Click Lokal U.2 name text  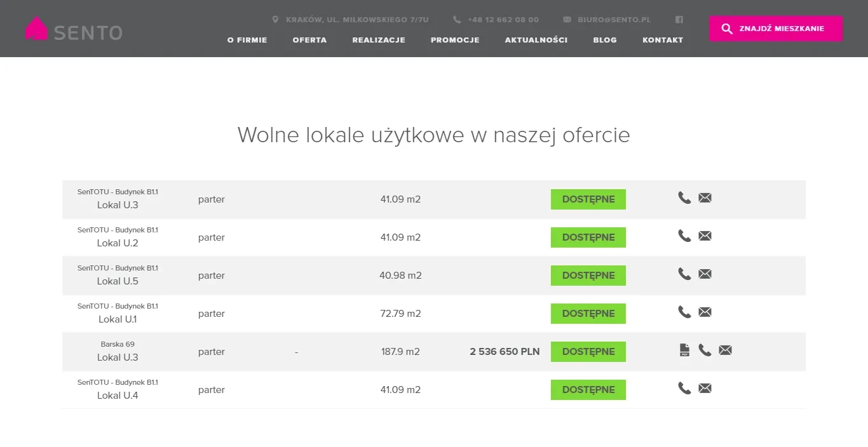(x=118, y=243)
